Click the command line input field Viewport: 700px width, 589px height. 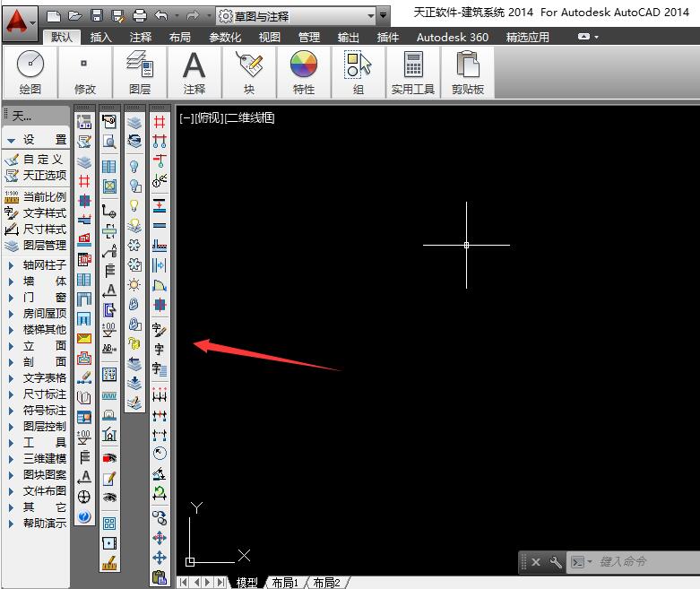[641, 562]
